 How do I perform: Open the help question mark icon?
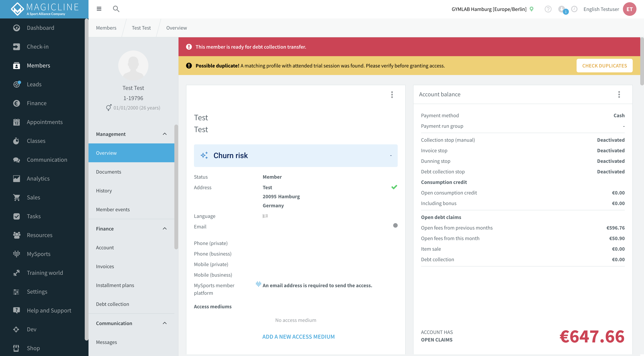pyautogui.click(x=548, y=9)
